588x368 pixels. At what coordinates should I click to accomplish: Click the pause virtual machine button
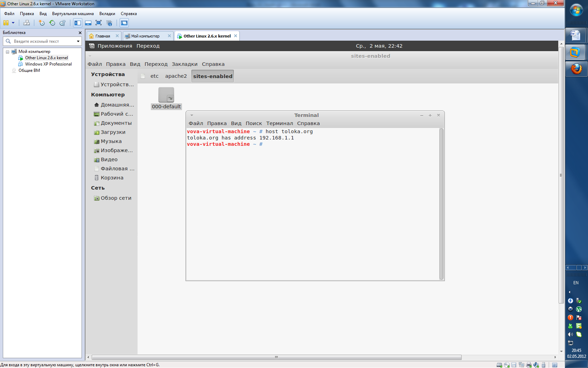point(6,23)
